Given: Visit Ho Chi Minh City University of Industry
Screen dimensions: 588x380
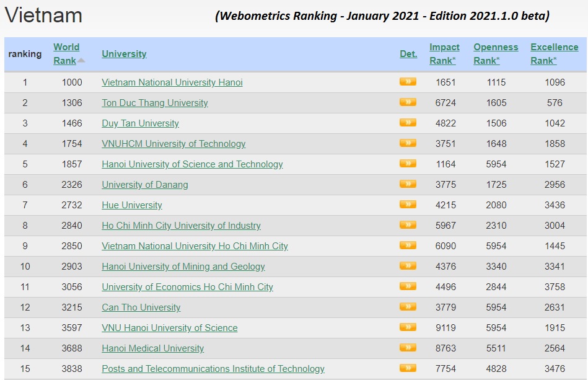Looking at the screenshot, I should [x=181, y=226].
